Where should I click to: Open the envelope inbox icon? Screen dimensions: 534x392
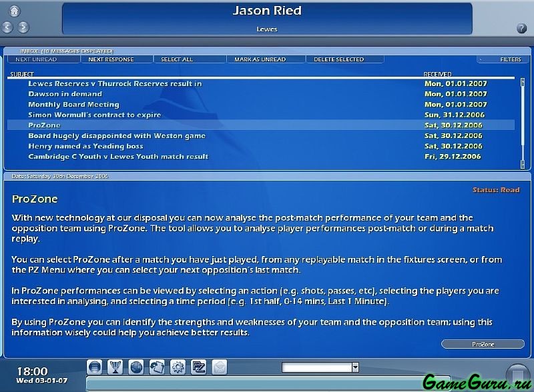(x=220, y=367)
